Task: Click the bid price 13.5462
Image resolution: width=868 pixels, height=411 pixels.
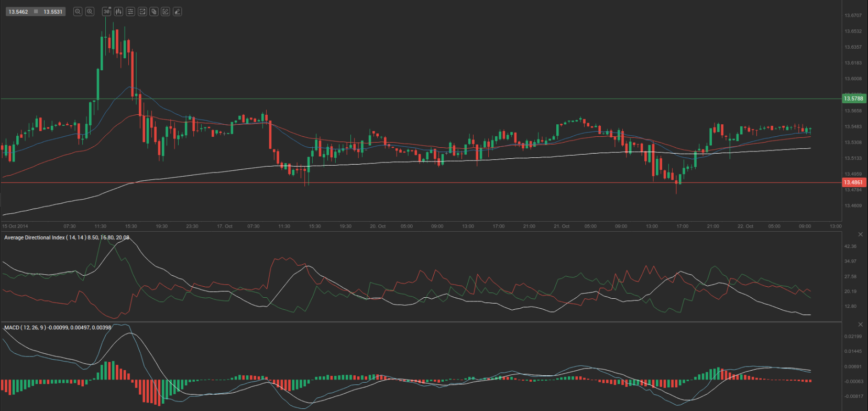Action: [18, 12]
